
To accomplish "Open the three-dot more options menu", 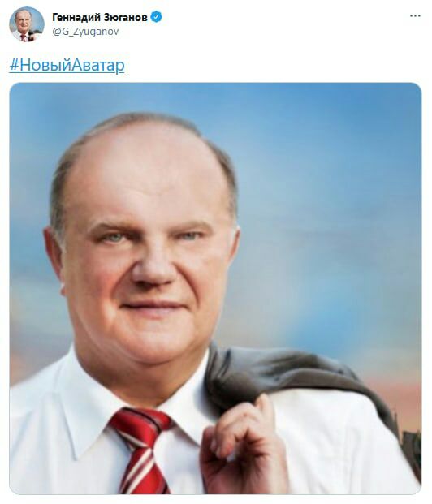I will (415, 15).
